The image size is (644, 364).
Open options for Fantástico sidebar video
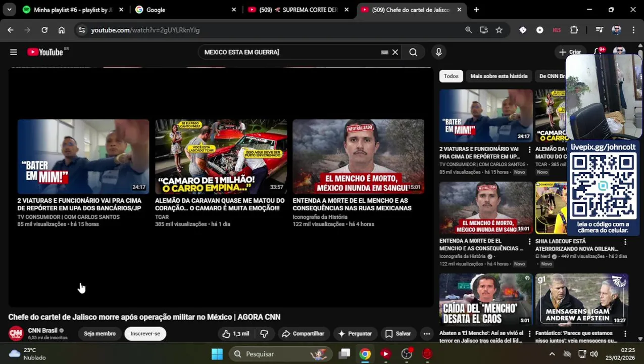[625, 334]
